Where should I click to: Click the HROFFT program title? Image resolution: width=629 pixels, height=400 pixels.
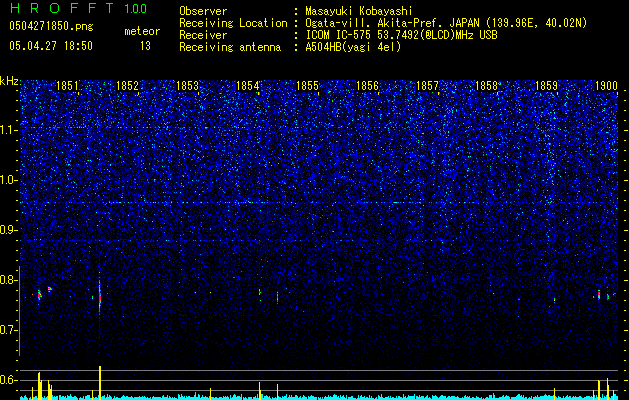(62, 8)
